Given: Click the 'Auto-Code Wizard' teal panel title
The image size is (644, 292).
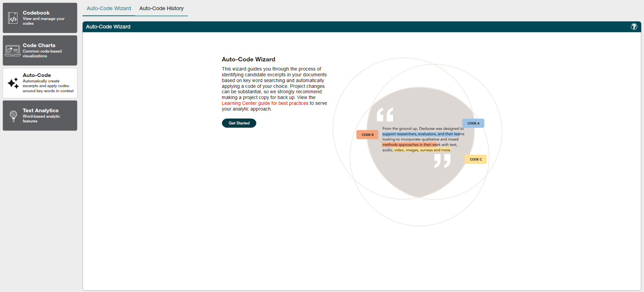Looking at the screenshot, I should [108, 27].
